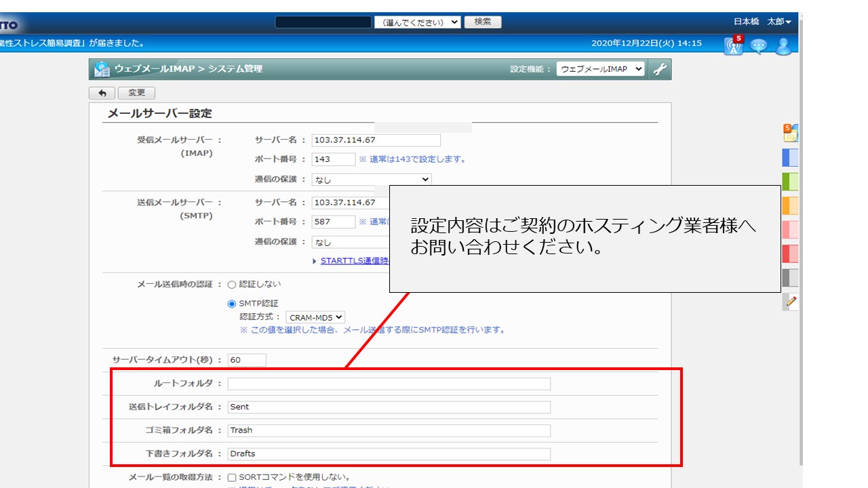
Task: Open the search category dropdown (選んでください)
Action: 417,22
